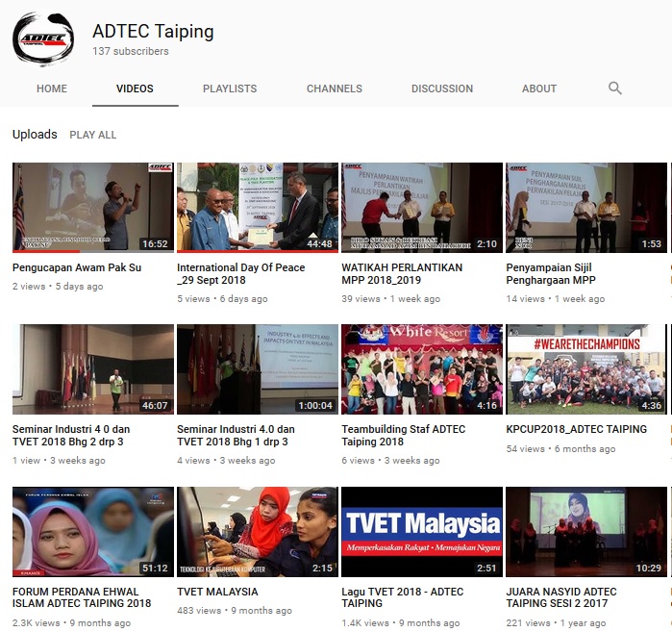Click title Teambuilding Staf ADTEC Taiping 2018
Viewport: 672px width, 632px height.
tap(403, 435)
